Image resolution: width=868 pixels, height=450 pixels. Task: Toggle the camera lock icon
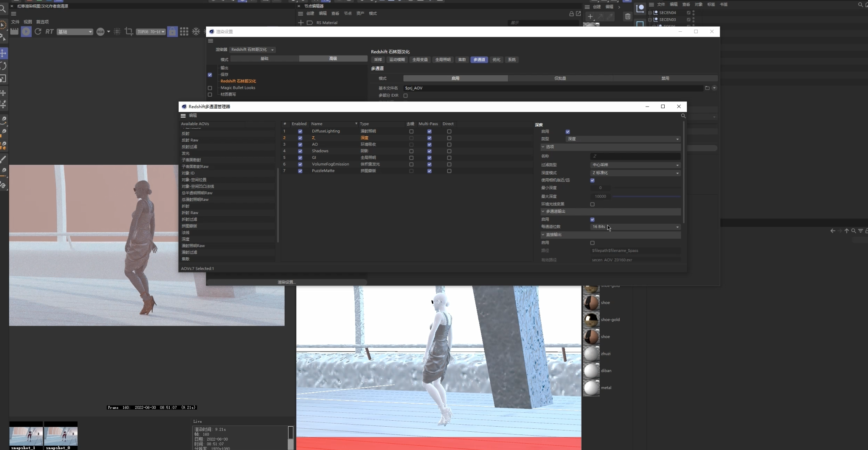coord(172,32)
